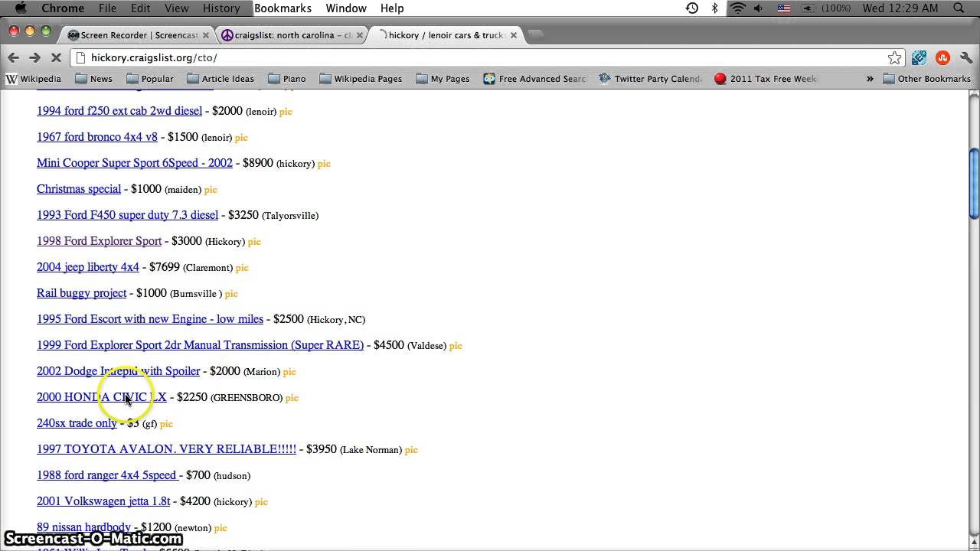Open the blue extension icon beside the star

tap(920, 57)
